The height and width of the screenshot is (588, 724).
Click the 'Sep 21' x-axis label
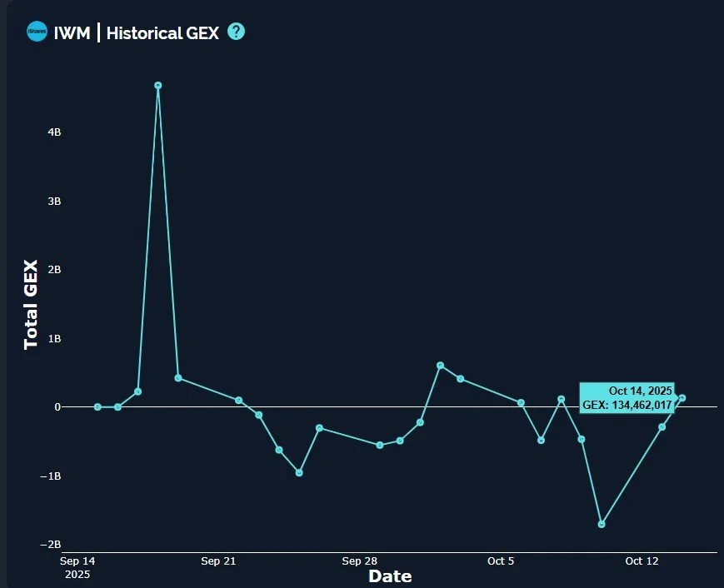click(218, 561)
